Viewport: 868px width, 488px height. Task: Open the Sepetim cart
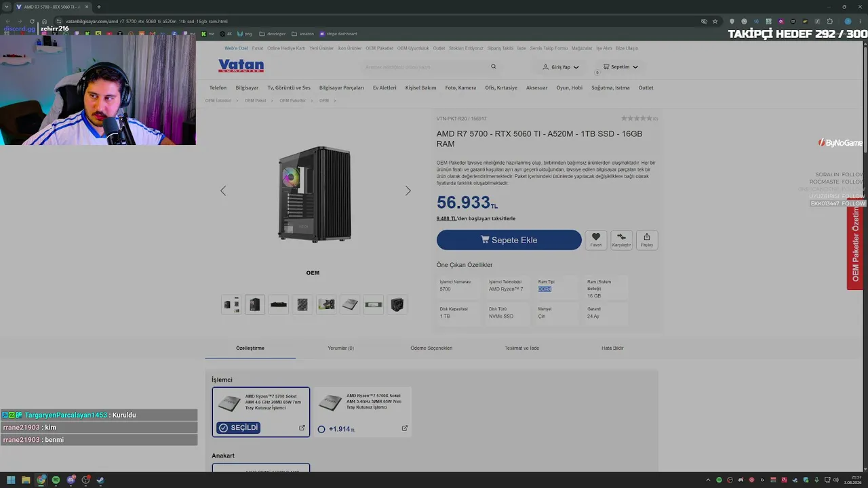point(620,67)
